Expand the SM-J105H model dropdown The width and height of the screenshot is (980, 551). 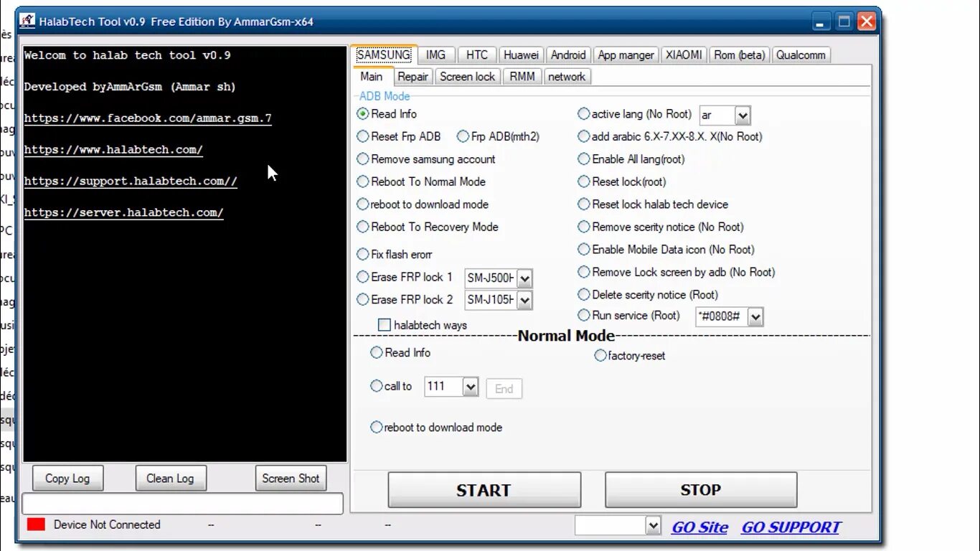524,301
